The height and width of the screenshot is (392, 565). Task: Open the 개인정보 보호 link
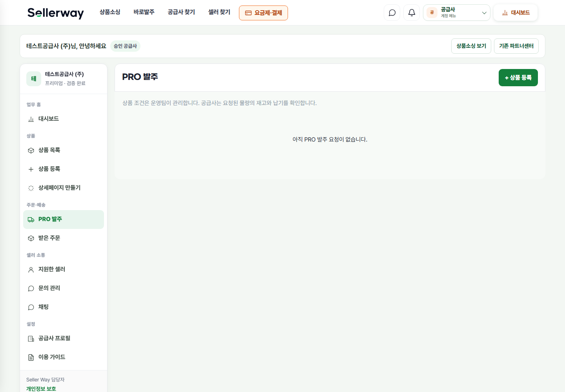pos(41,389)
